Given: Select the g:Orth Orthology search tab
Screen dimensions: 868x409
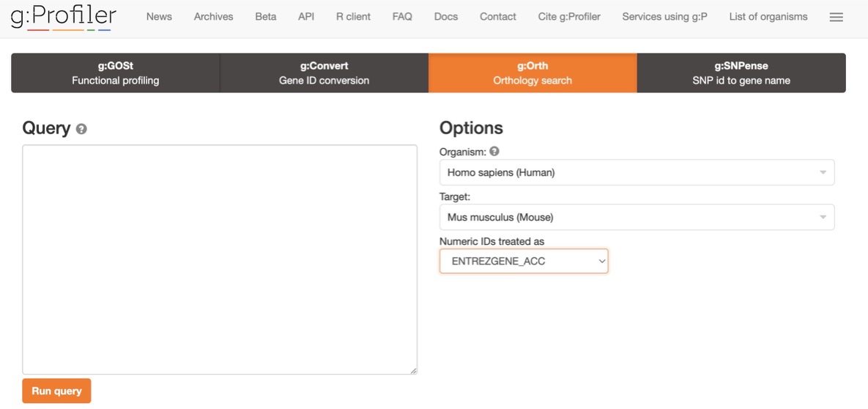Looking at the screenshot, I should [533, 73].
